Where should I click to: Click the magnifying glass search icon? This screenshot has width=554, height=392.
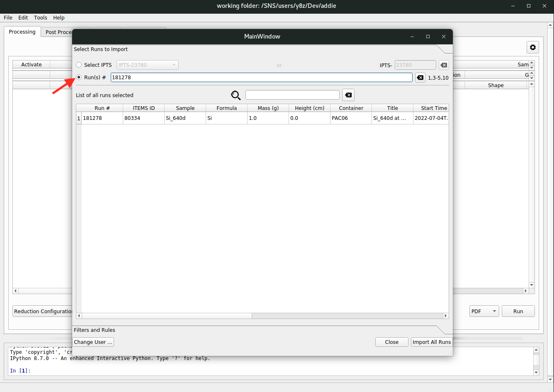tap(236, 95)
